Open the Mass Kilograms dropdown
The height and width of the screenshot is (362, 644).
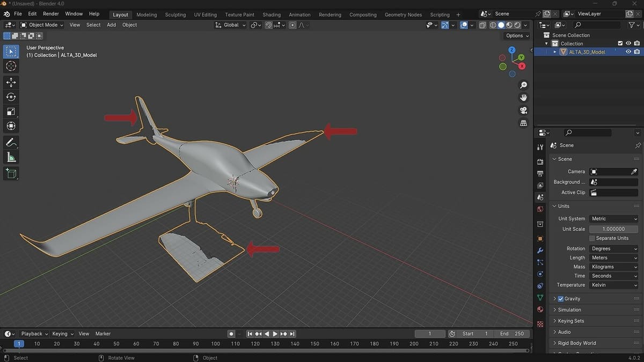coord(614,267)
